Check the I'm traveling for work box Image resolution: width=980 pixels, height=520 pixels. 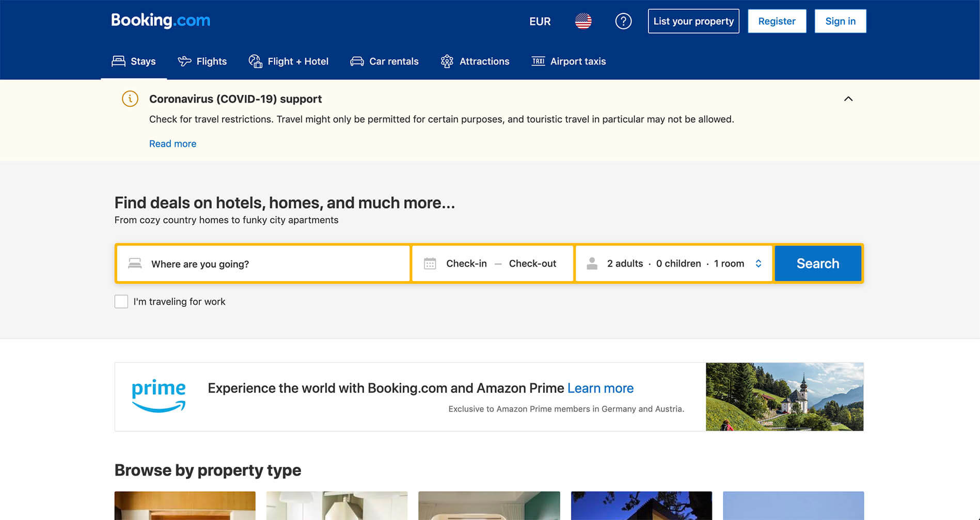(121, 302)
